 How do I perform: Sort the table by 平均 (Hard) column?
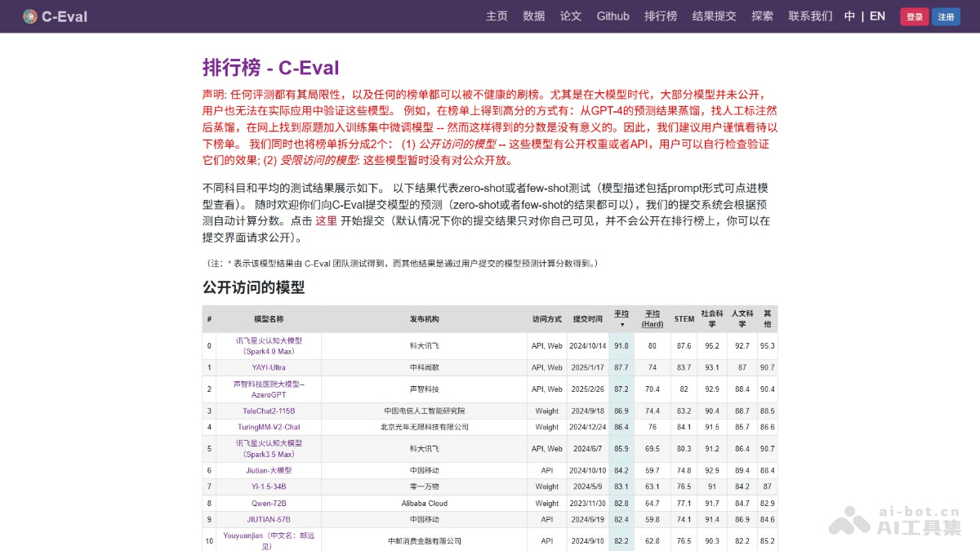coord(653,318)
